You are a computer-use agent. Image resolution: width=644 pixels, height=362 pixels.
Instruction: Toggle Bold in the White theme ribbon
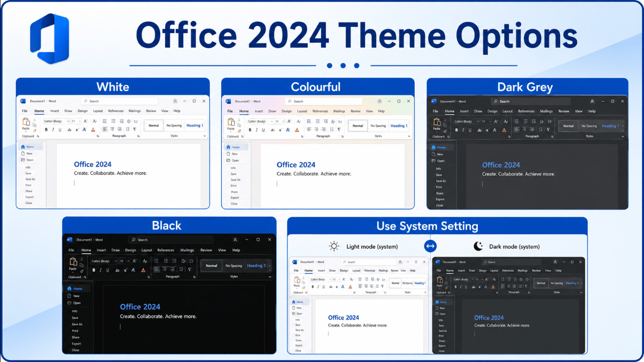point(46,130)
